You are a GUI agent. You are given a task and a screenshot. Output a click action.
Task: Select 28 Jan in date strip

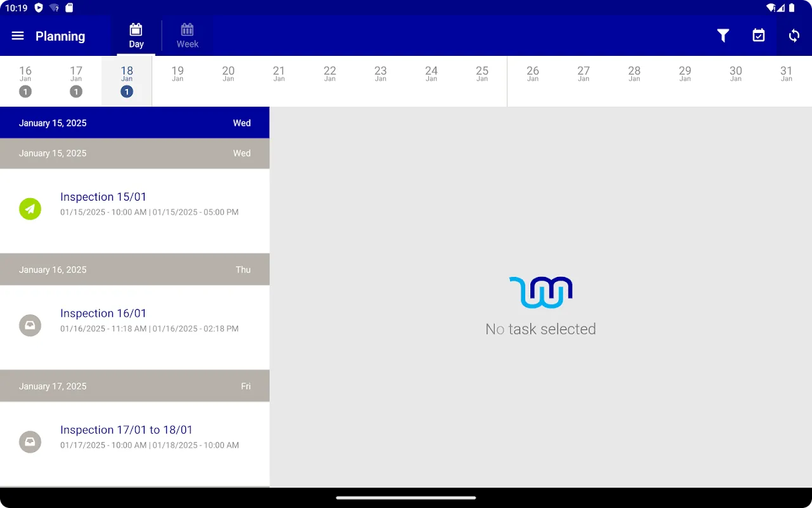point(634,81)
